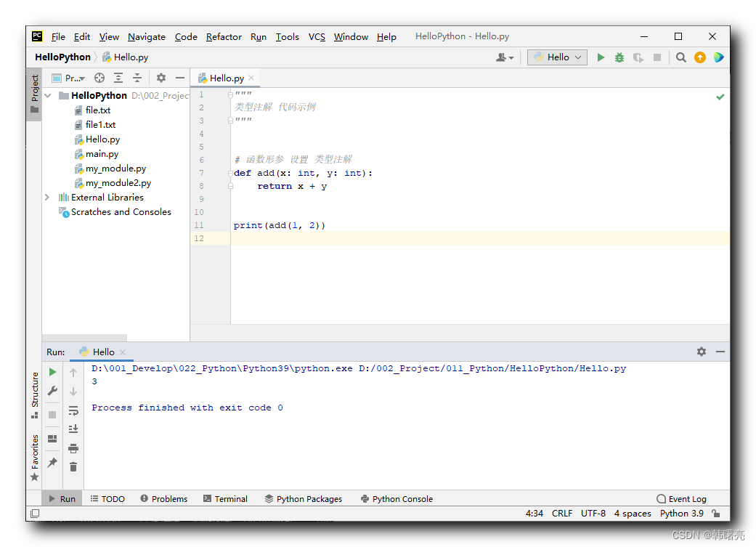Image resolution: width=756 pixels, height=547 pixels.
Task: Open Search Everywhere magnifier icon
Action: pyautogui.click(x=680, y=57)
